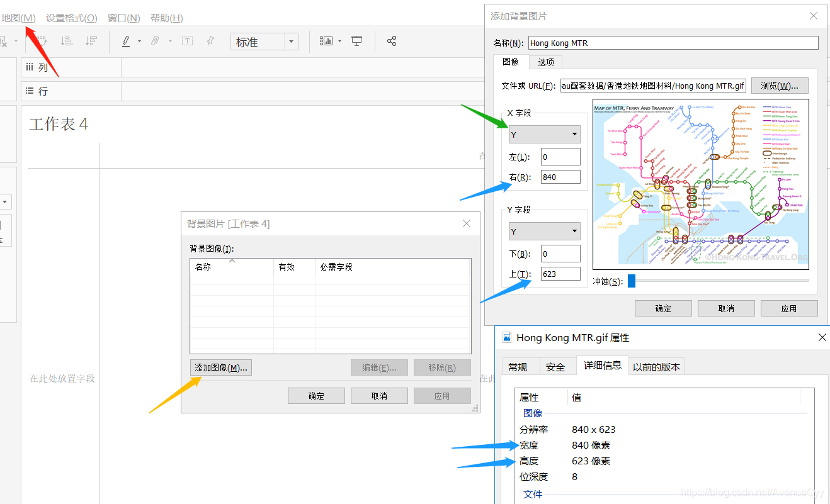The height and width of the screenshot is (504, 830).
Task: Close the Hong Kong MTR.gif 属性 window
Action: 822,337
